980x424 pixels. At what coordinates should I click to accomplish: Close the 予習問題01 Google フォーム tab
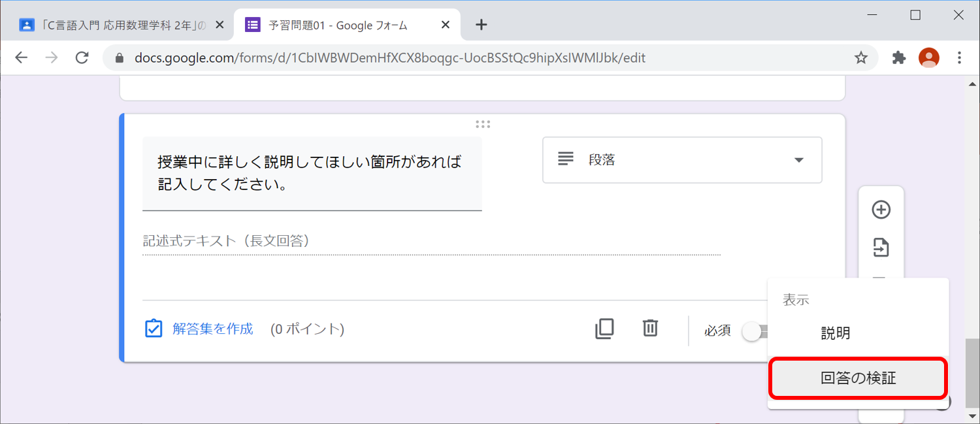pyautogui.click(x=446, y=25)
